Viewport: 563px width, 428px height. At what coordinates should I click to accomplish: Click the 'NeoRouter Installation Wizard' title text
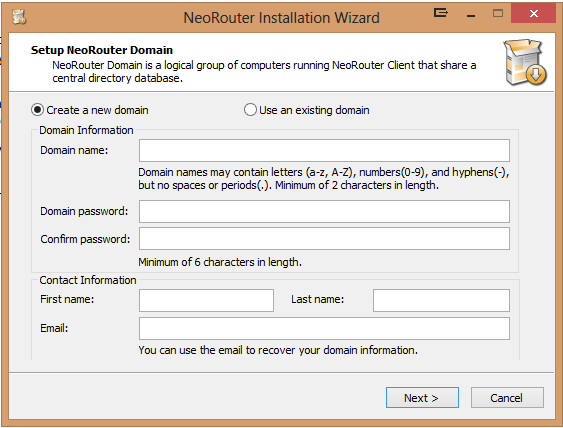tap(282, 18)
